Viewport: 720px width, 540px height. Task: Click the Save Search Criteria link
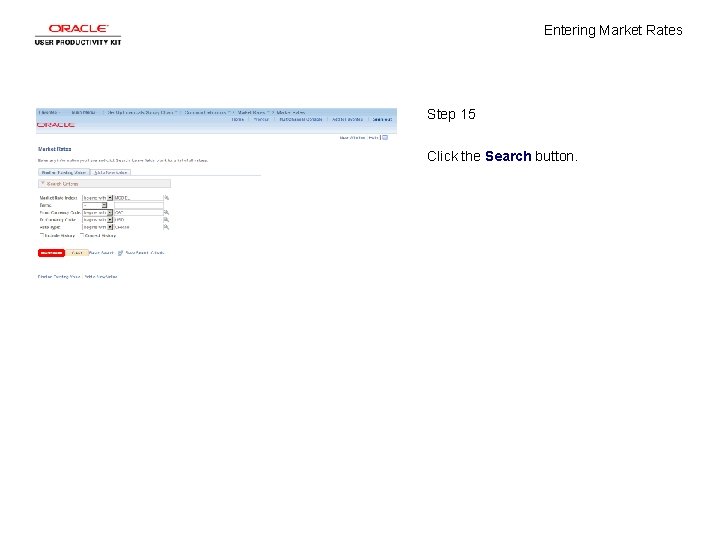(x=145, y=253)
